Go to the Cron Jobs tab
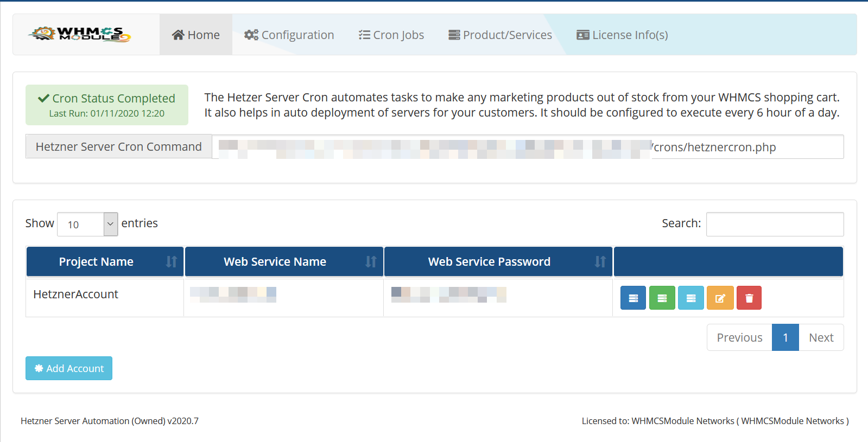Image resolution: width=868 pixels, height=442 pixels. [x=391, y=35]
